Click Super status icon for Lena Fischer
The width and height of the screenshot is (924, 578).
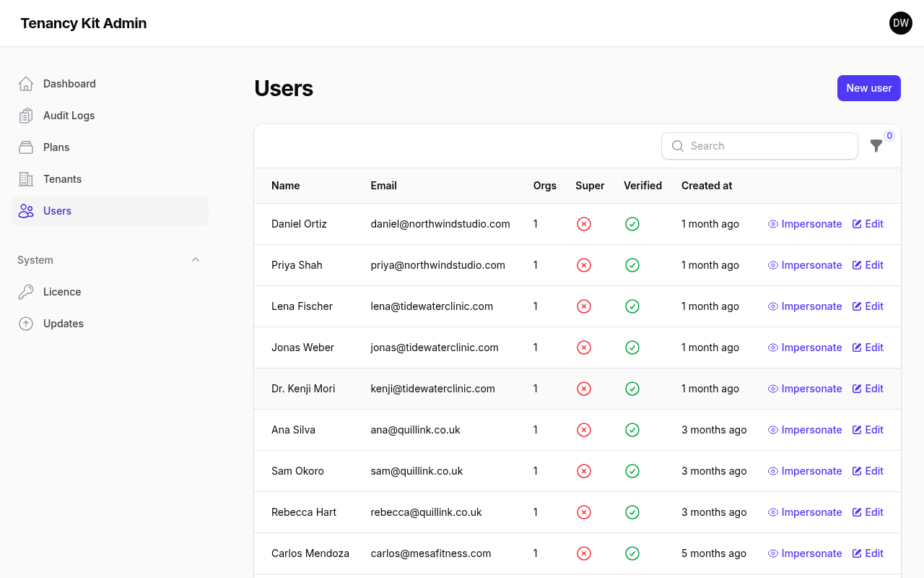584,306
